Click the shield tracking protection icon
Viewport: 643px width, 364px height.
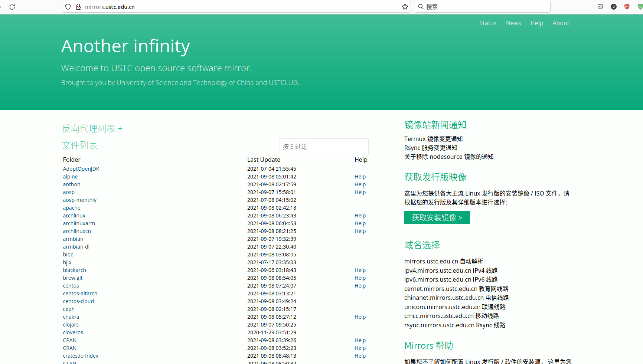68,7
